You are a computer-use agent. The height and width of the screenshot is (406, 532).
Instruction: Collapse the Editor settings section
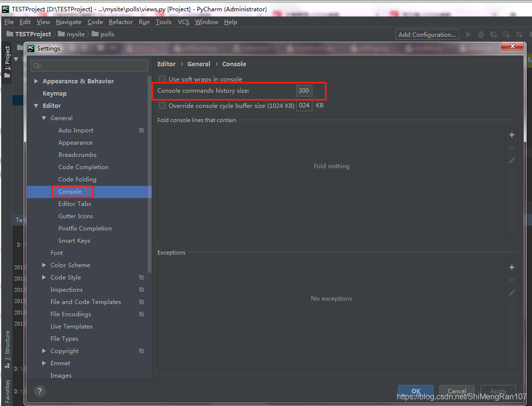point(36,106)
